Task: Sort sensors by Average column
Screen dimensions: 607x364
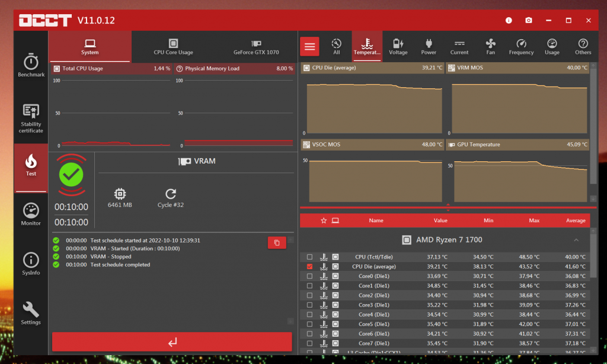Action: 576,221
